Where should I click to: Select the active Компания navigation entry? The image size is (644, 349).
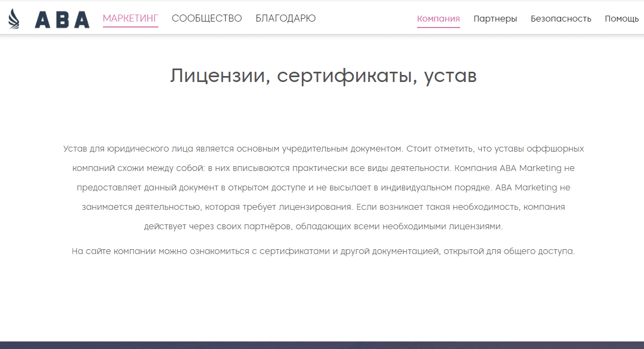(438, 18)
